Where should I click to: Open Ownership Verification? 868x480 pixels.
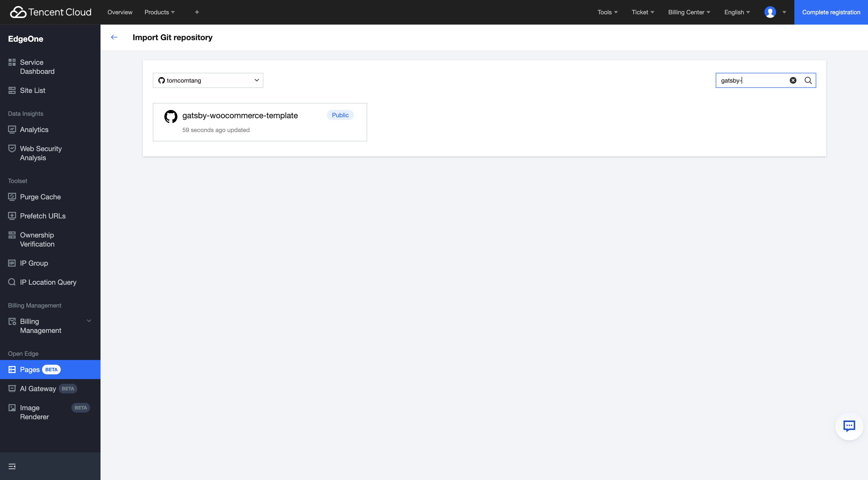50,239
